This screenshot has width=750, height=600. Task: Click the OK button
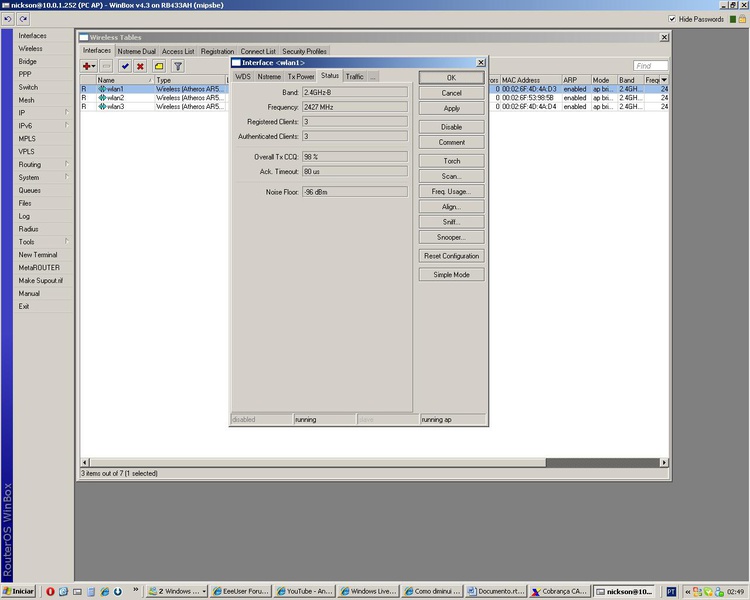[x=451, y=78]
